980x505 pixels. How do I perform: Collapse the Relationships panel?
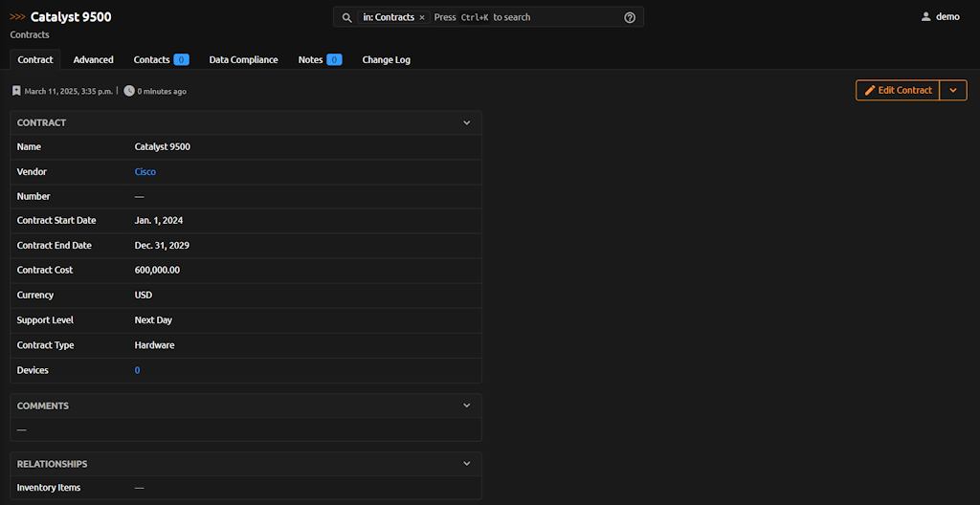pos(467,464)
